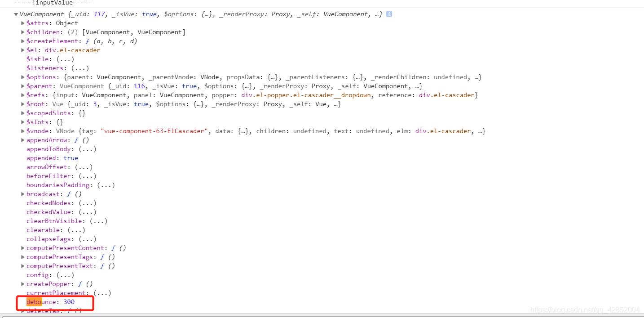Screen dimensions: 644x318
Task: Expand the $options object
Action: tap(23, 77)
